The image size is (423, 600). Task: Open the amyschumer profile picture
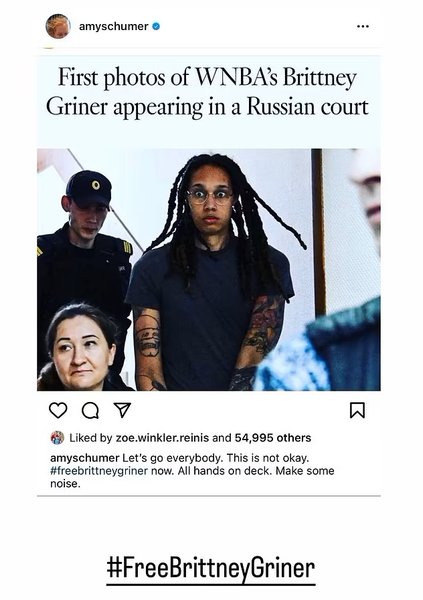point(58,26)
